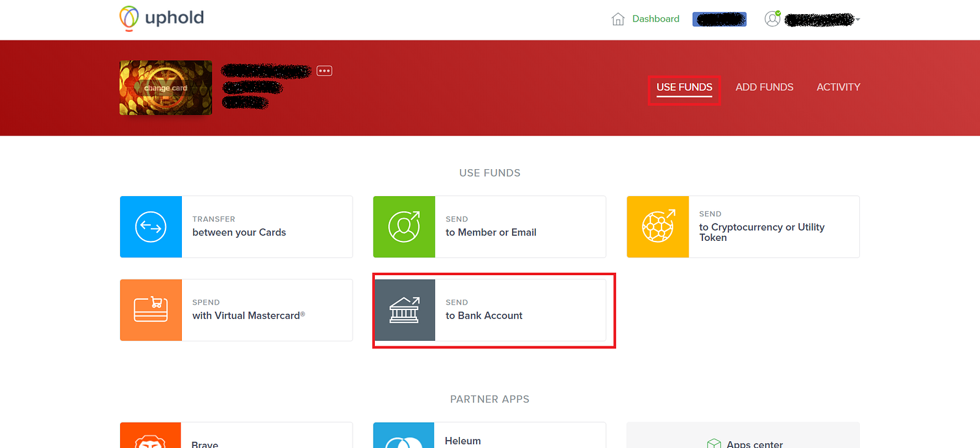The height and width of the screenshot is (448, 980).
Task: Open the Dashboard link
Action: [x=655, y=19]
